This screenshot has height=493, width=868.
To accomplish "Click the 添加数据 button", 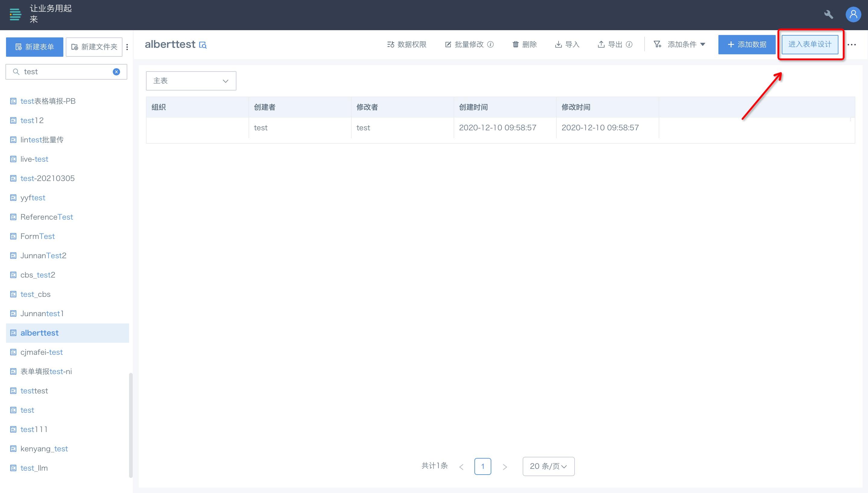I will pos(746,44).
